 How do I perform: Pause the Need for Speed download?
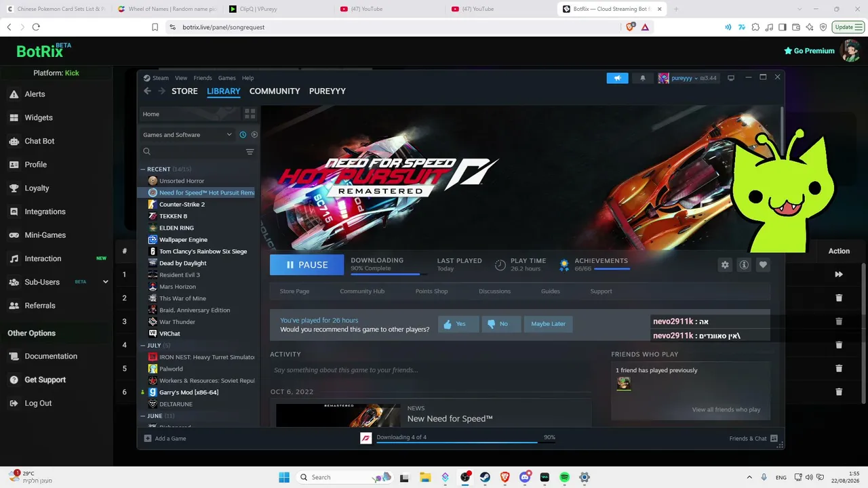click(x=307, y=265)
